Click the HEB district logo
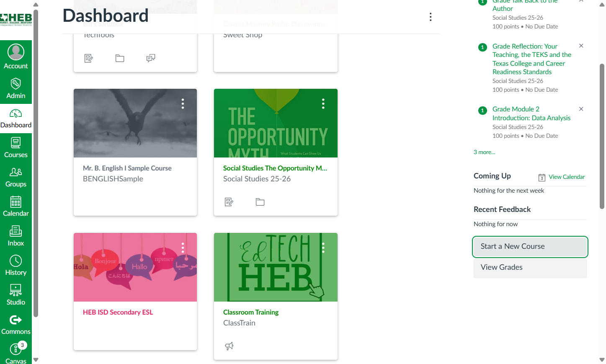 [16, 19]
